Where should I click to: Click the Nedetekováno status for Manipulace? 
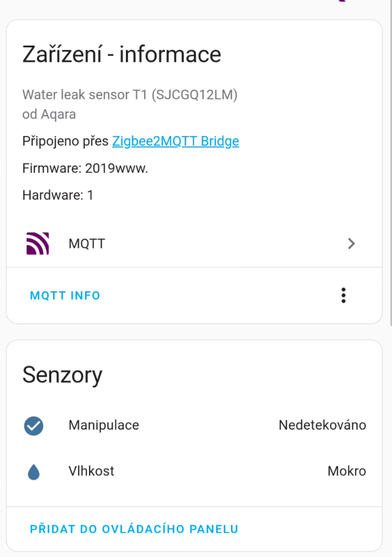coord(322,425)
